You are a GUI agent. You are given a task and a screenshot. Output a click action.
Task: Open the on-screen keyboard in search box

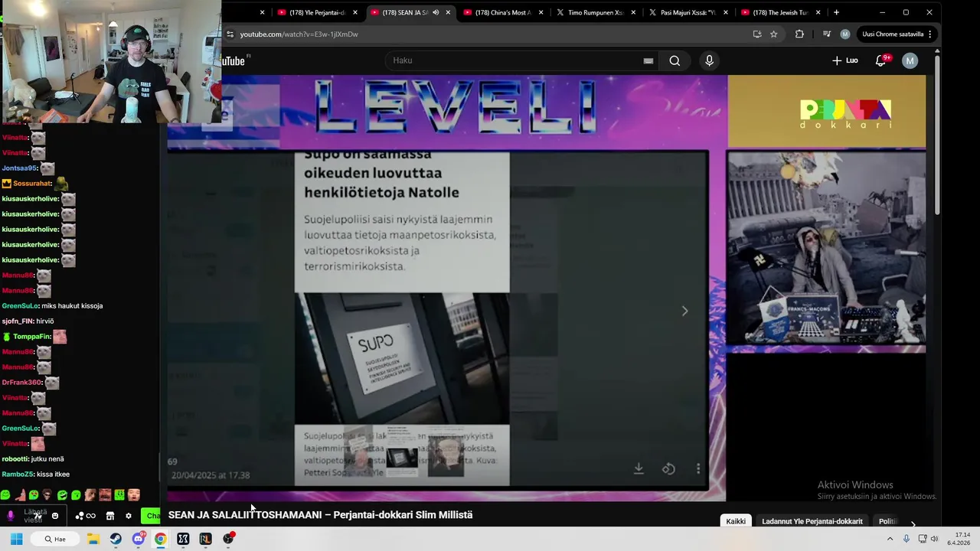648,60
